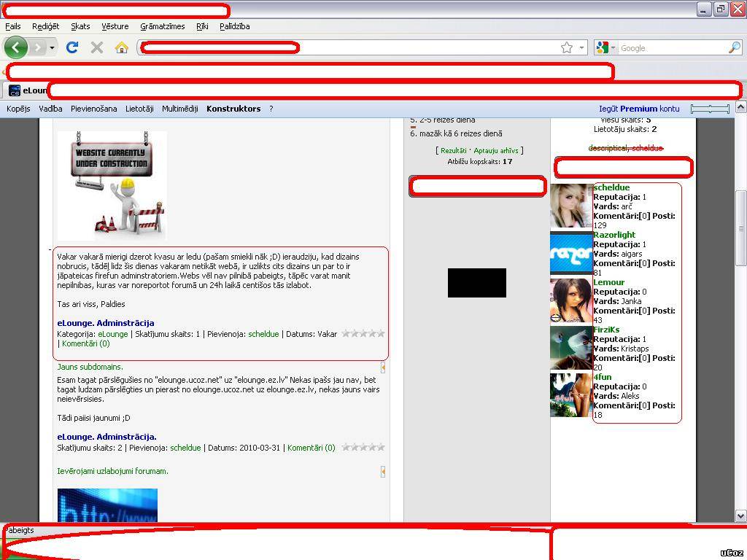
Task: Click the Under Construction image
Action: click(x=112, y=186)
